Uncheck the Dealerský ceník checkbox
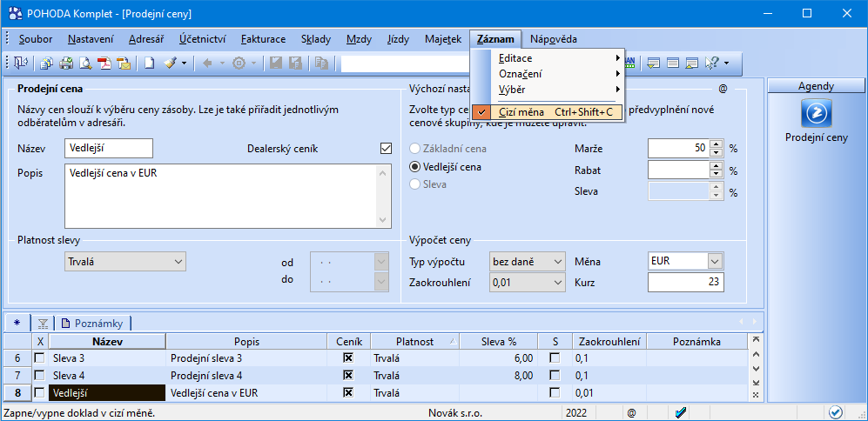The height and width of the screenshot is (421, 868). [x=387, y=149]
